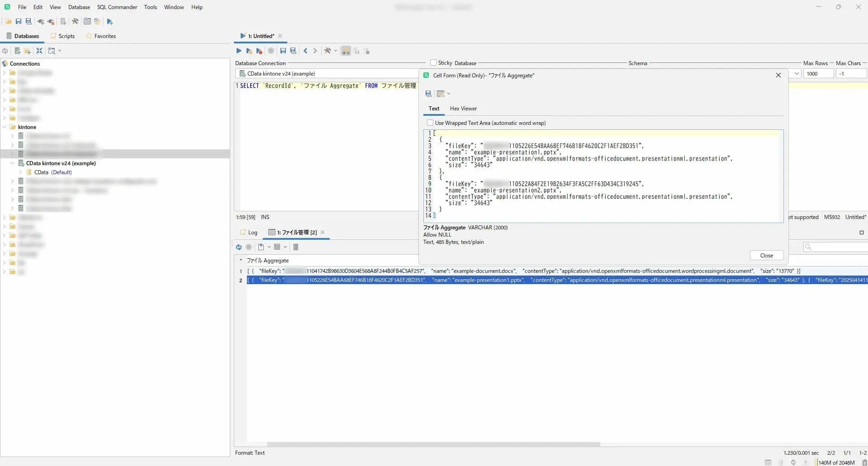This screenshot has width=868, height=466.
Task: Enable Use Wrapped Text Area checkbox
Action: tap(430, 123)
